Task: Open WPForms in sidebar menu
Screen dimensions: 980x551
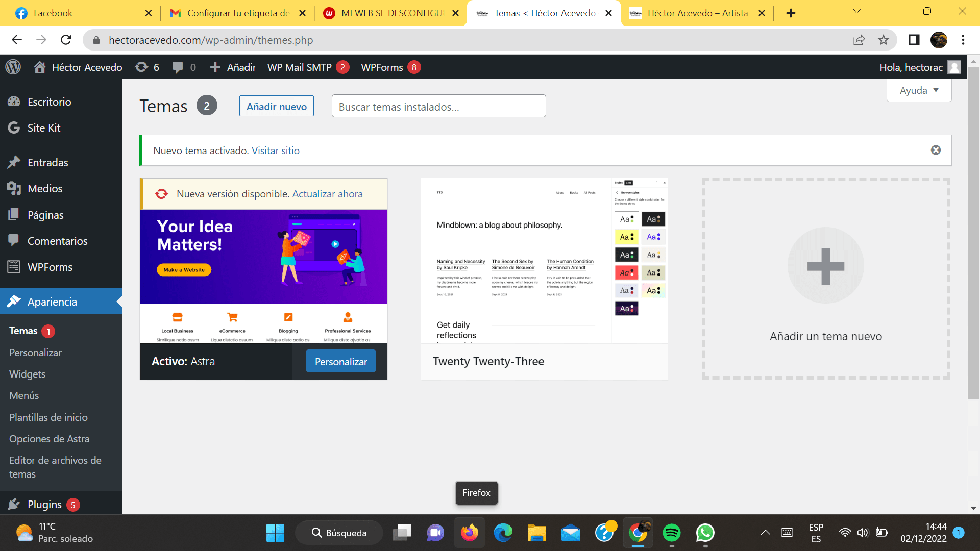Action: click(50, 267)
